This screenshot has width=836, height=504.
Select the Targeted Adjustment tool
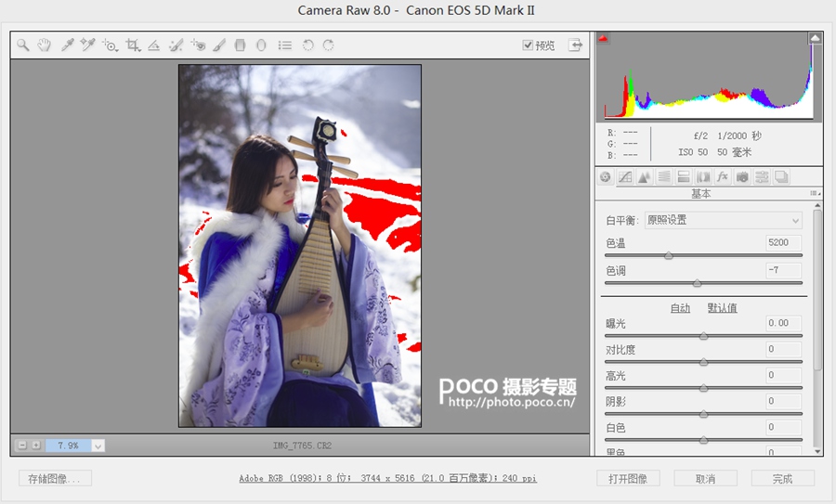(x=111, y=45)
